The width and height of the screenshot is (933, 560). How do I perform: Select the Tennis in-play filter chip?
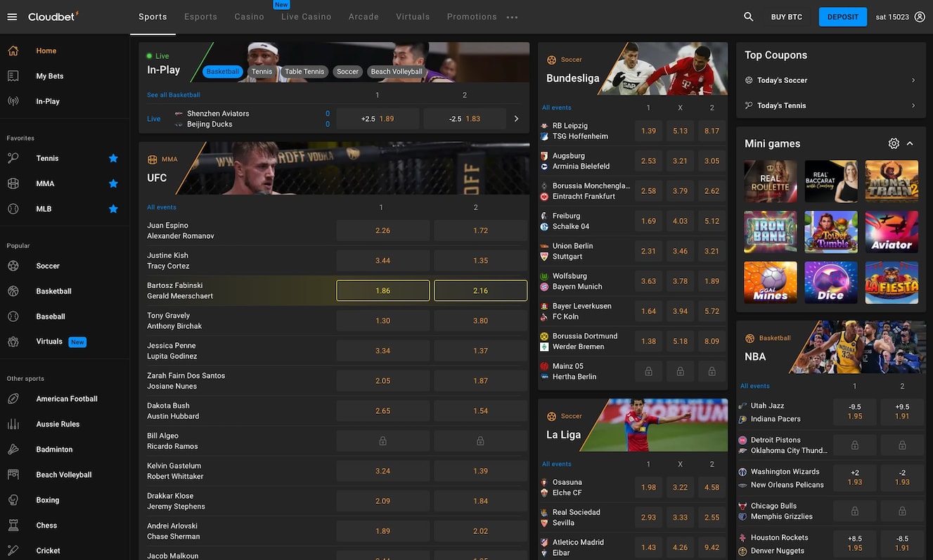click(x=262, y=72)
